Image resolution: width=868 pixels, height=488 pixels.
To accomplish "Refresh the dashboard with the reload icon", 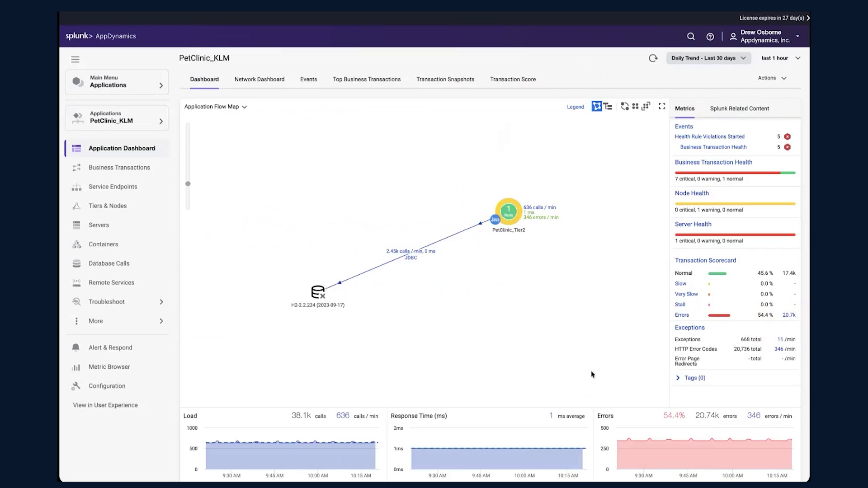I will pos(653,58).
